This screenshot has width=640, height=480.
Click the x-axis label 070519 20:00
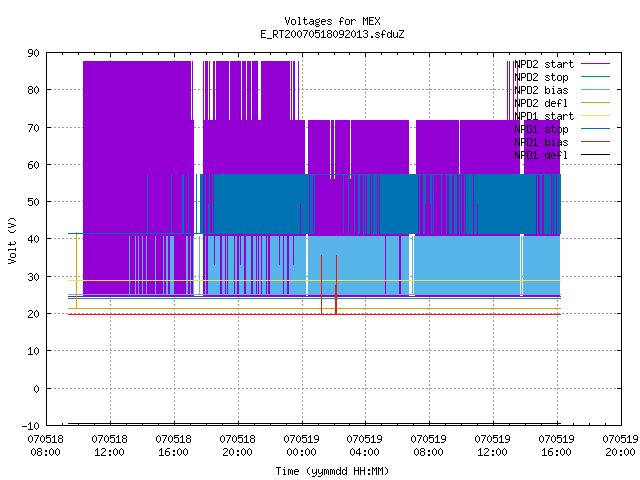pos(620,446)
